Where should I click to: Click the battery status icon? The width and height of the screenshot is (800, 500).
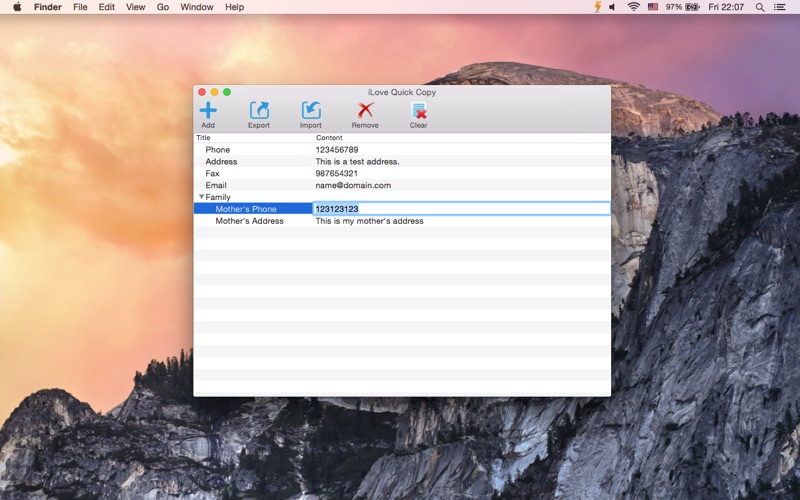pyautogui.click(x=692, y=7)
